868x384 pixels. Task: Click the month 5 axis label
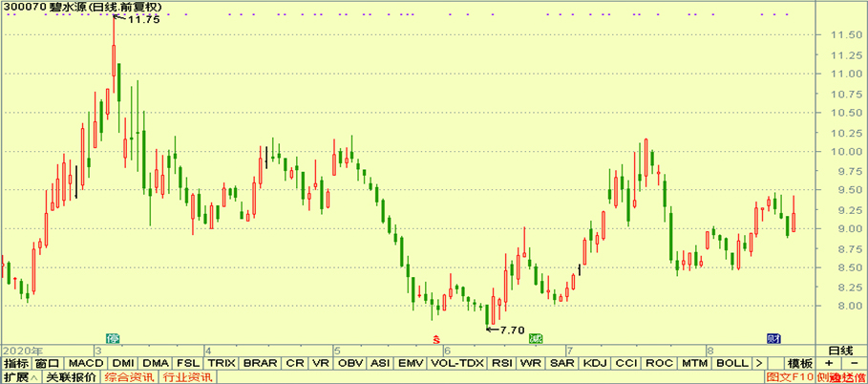(336, 352)
